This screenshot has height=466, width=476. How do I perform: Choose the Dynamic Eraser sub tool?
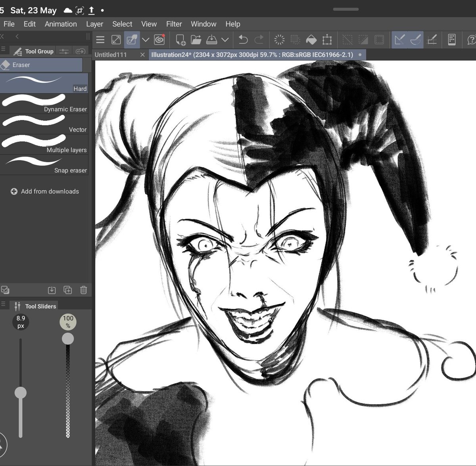coord(44,103)
